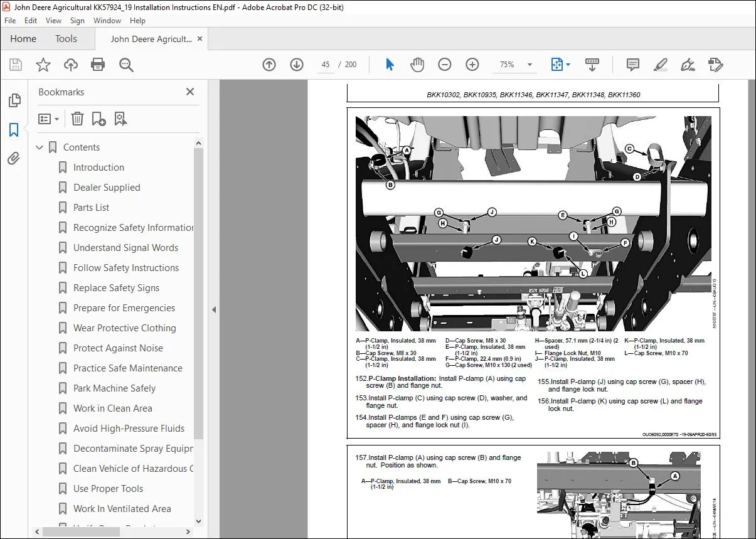The height and width of the screenshot is (539, 756).
Task: Toggle the Bookmarks panel icon
Action: tap(14, 130)
